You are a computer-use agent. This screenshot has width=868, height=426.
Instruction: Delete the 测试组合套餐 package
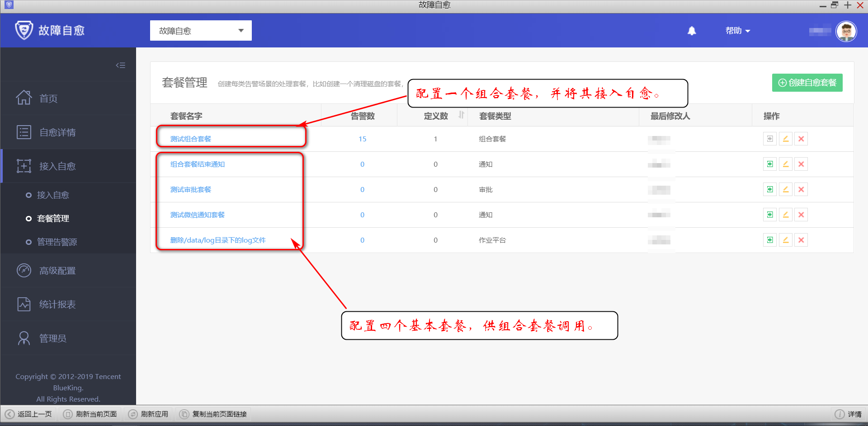coord(801,139)
